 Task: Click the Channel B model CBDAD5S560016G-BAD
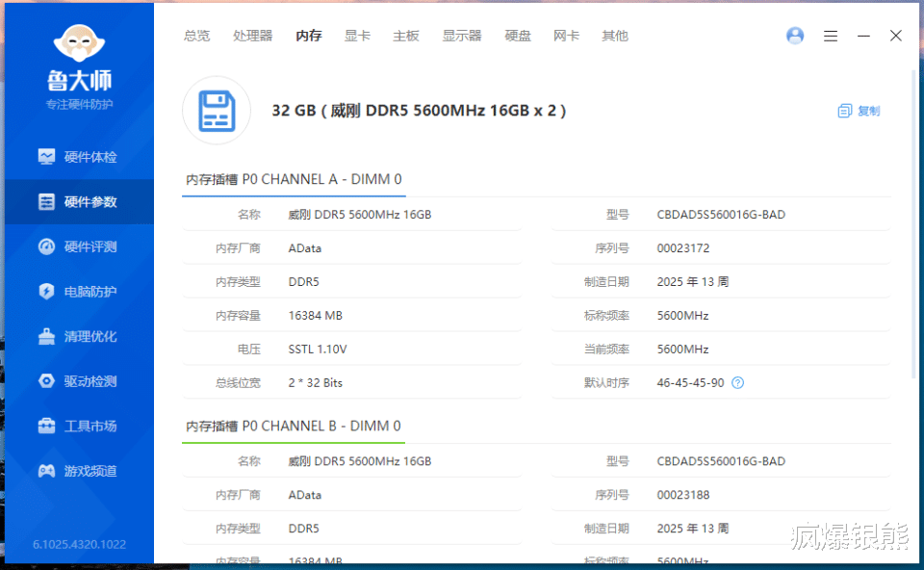point(721,461)
